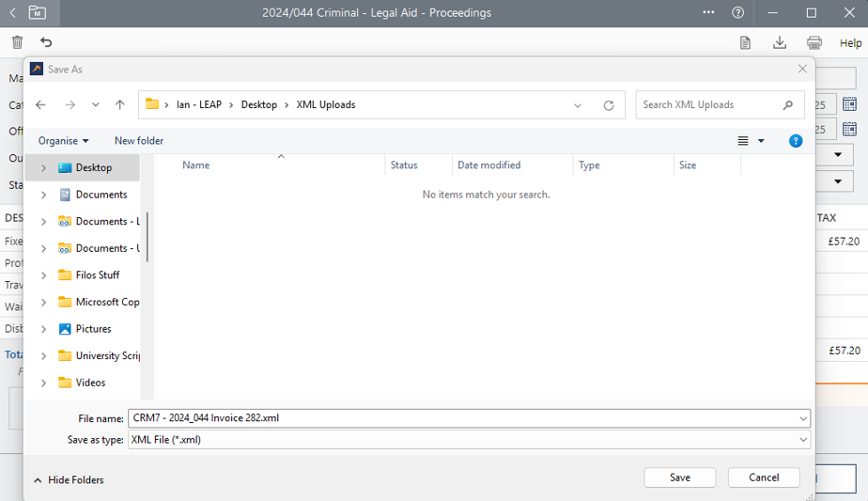Click the File name text field

(460, 418)
